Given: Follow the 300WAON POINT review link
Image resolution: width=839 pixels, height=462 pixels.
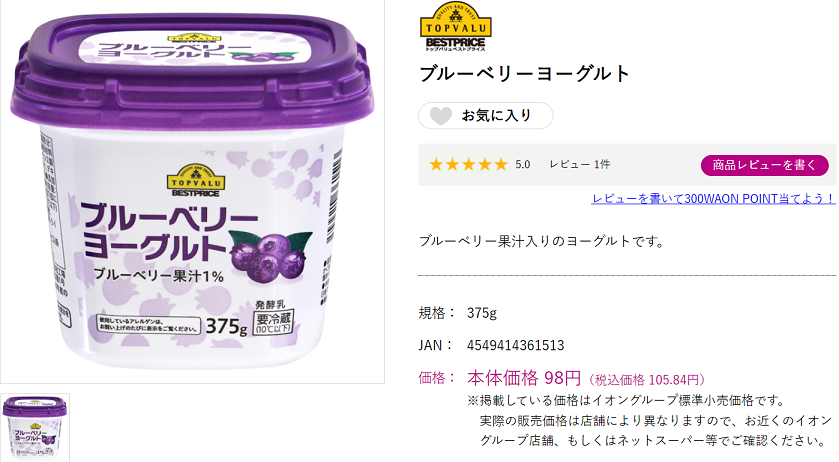Looking at the screenshot, I should pos(713,199).
